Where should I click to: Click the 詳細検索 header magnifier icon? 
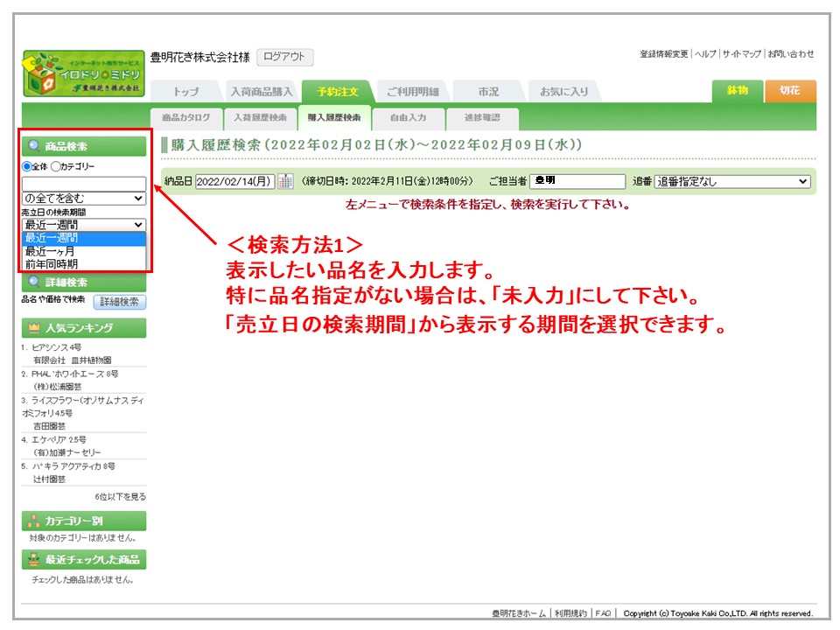pos(34,282)
